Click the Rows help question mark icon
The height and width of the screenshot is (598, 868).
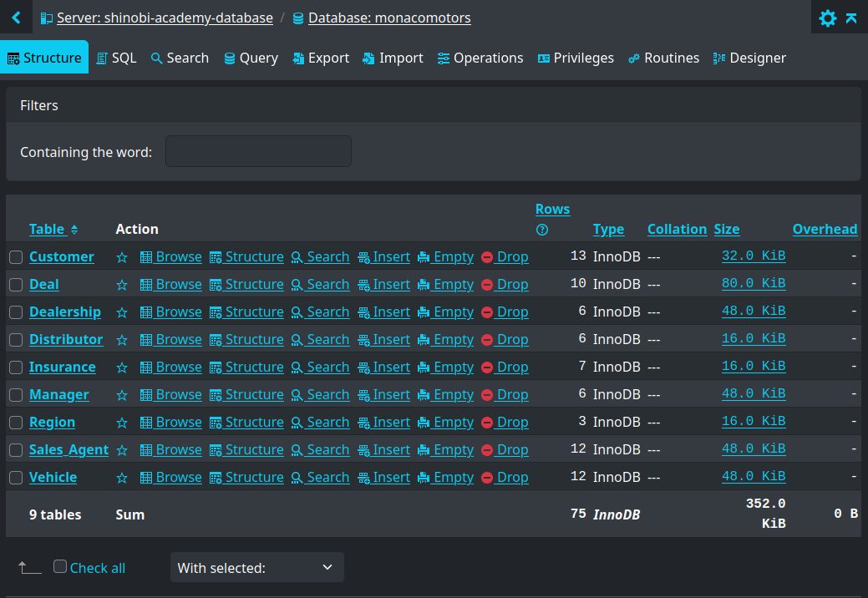(x=542, y=229)
